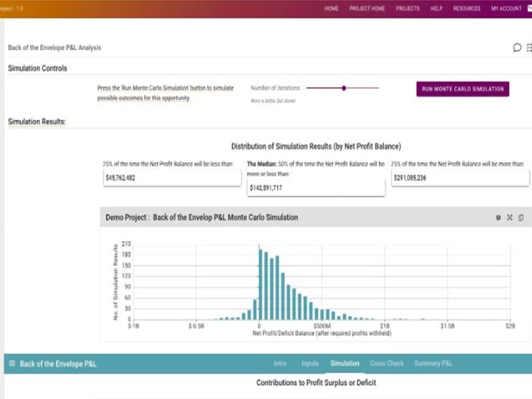The width and height of the screenshot is (532, 399).
Task: Expand the chart to fullscreen
Action: coord(509,217)
